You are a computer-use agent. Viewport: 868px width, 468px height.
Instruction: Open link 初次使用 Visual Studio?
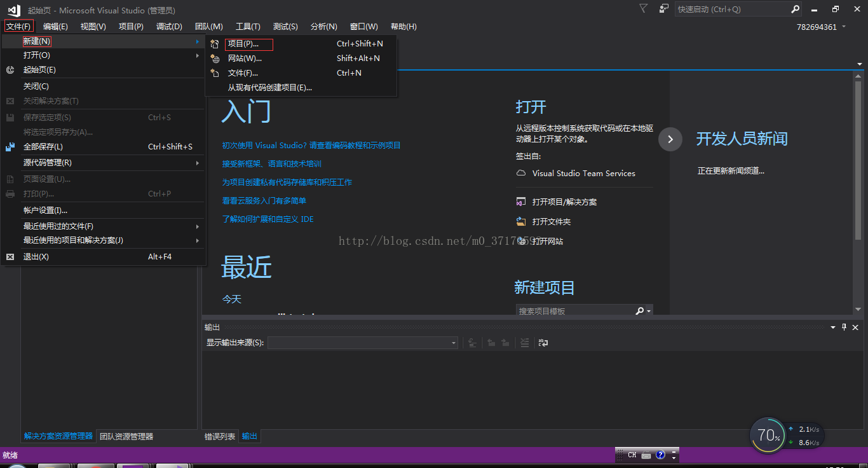(x=311, y=146)
